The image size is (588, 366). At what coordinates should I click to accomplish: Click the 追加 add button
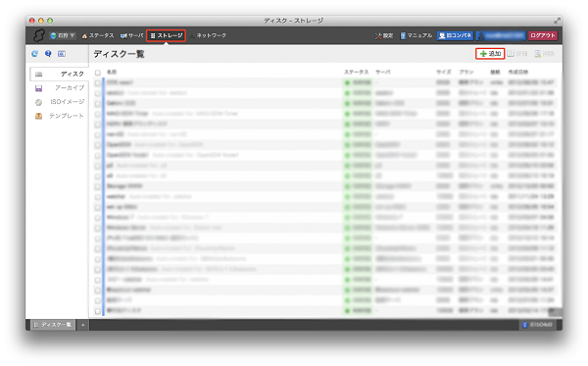[x=490, y=54]
